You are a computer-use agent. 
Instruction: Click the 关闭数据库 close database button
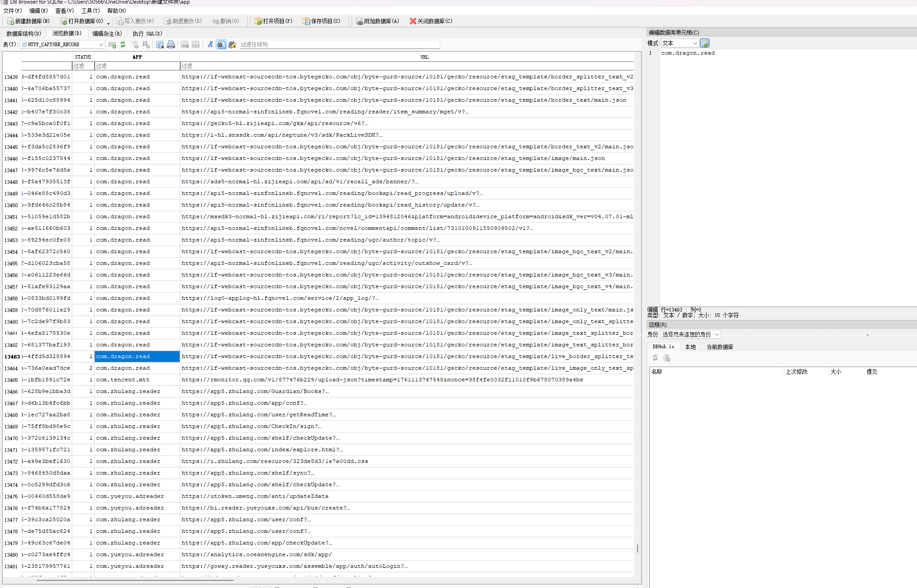[430, 21]
